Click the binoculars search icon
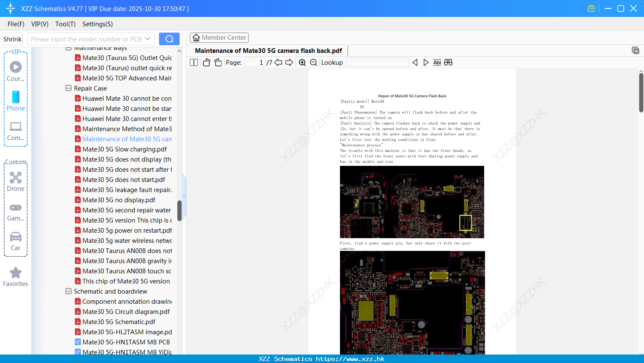Image resolution: width=644 pixels, height=363 pixels. click(448, 62)
